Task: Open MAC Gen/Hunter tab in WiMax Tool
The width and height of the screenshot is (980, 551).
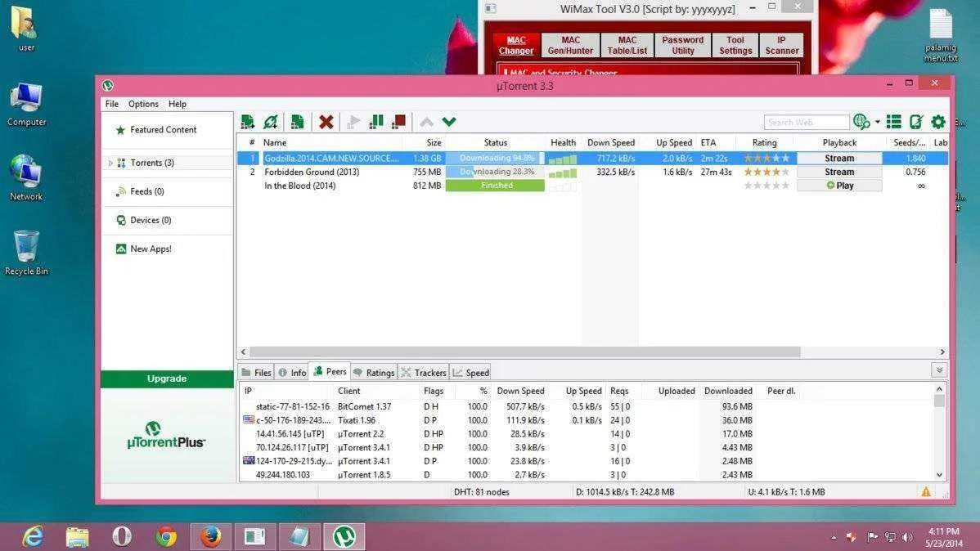Action: tap(570, 46)
